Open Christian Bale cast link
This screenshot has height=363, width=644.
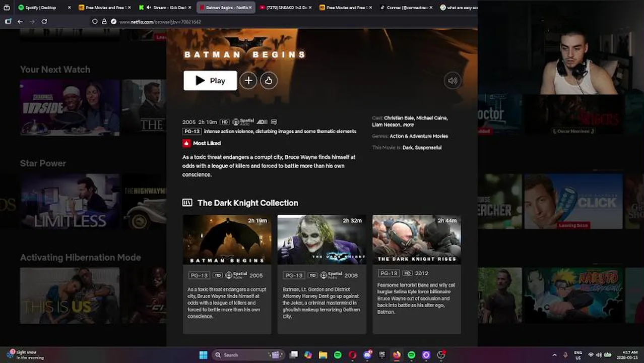coord(399,118)
